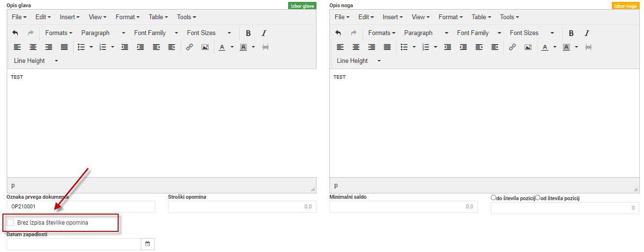
Task: Click undo in Opis glava editor
Action: coord(15,33)
